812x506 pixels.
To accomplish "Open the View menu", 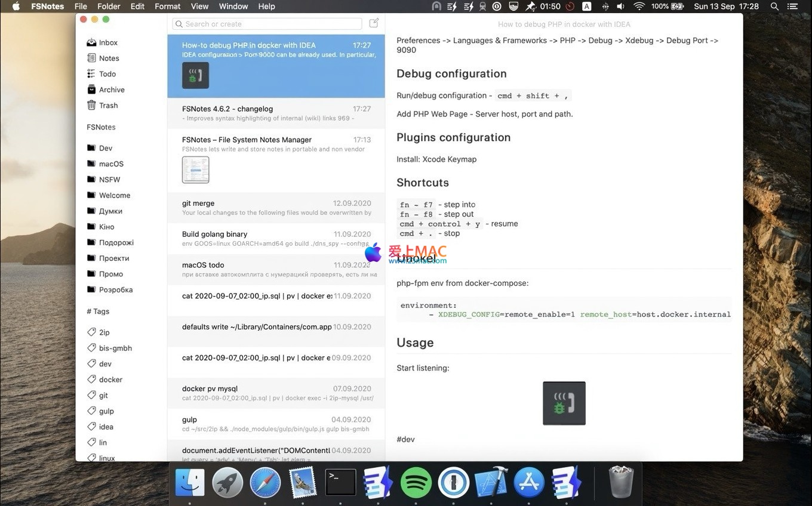I will click(199, 7).
